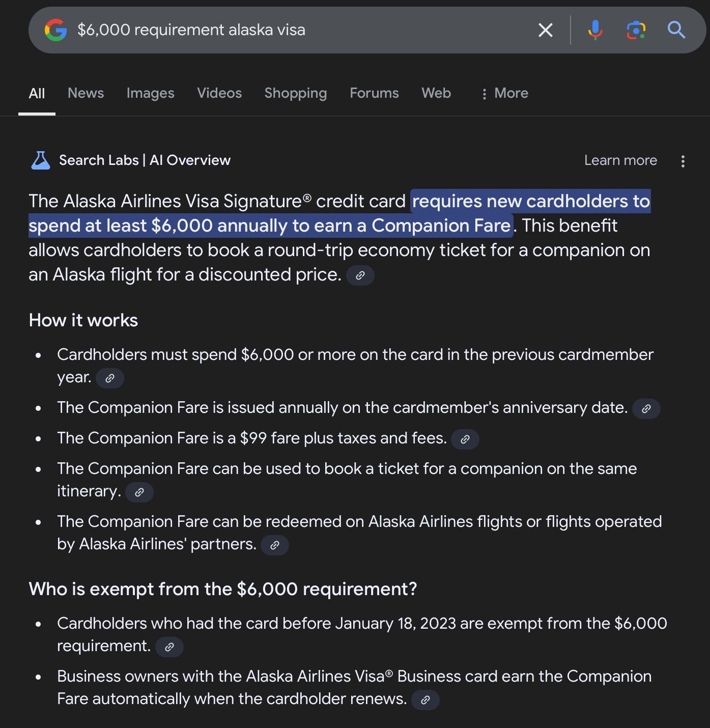This screenshot has height=728, width=710.
Task: Open source link for anniversary date bullet
Action: point(646,409)
